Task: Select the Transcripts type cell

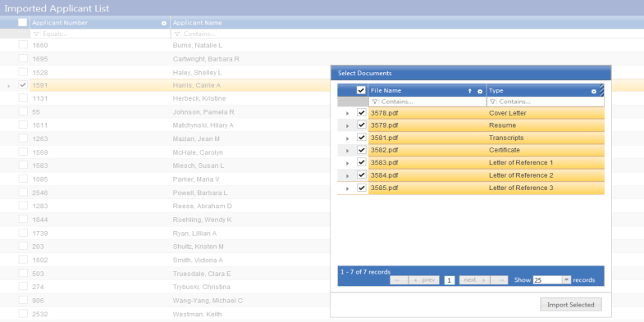Action: pyautogui.click(x=546, y=138)
